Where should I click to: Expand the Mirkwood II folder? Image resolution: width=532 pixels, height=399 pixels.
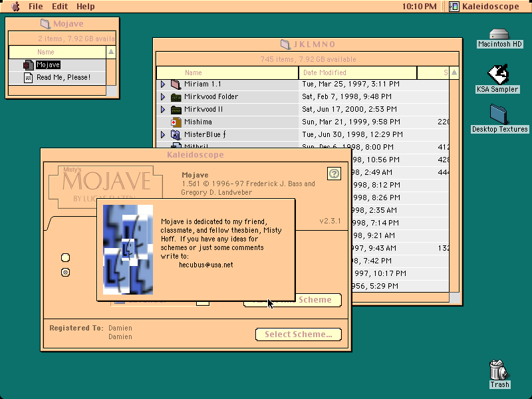(163, 109)
